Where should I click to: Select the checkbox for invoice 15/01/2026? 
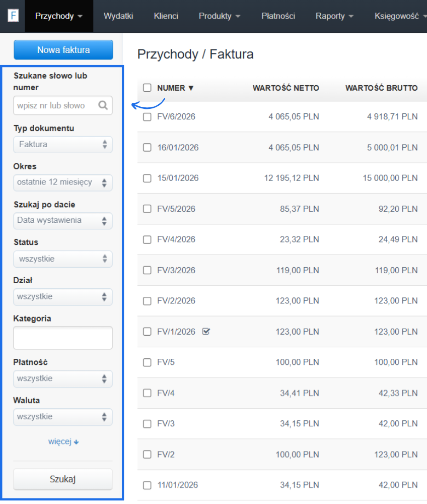[x=147, y=178]
